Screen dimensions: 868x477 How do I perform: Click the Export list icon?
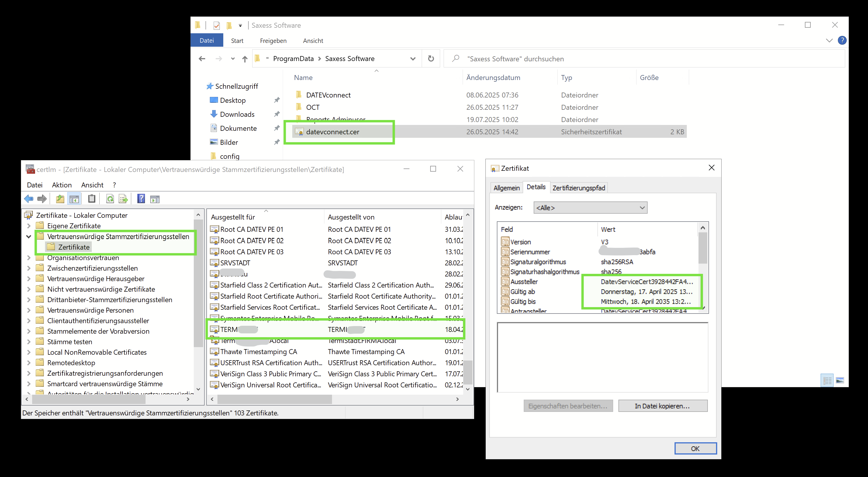pos(123,199)
